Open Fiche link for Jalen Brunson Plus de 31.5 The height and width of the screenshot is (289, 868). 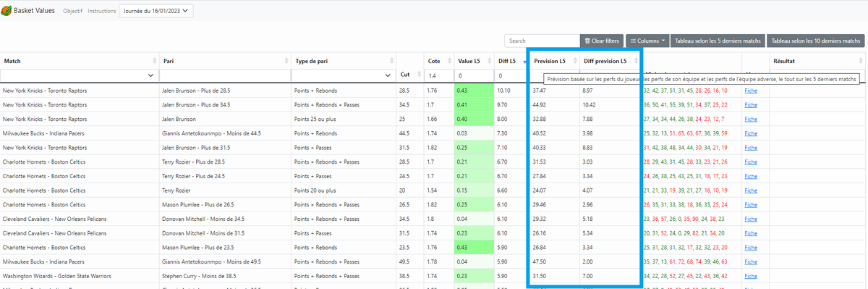tap(751, 147)
